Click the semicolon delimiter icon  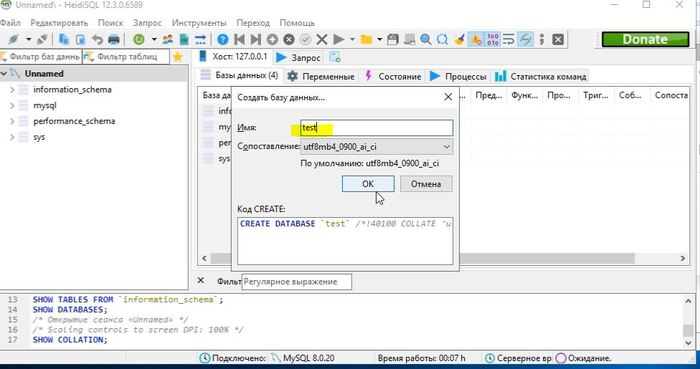[x=542, y=40]
